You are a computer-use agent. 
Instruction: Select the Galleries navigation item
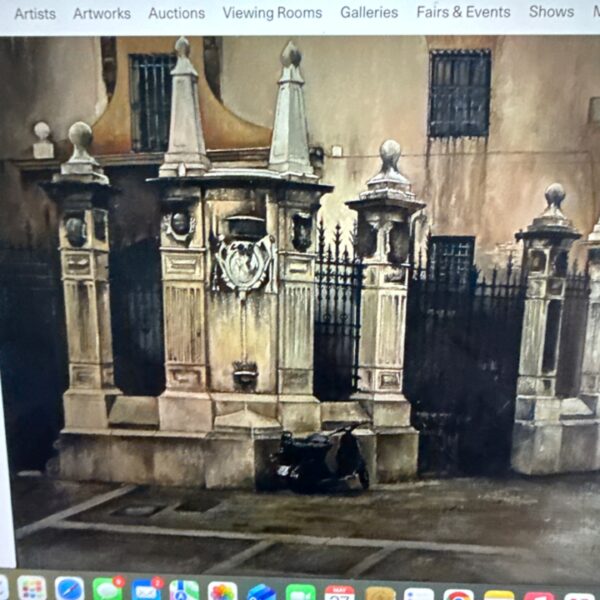pyautogui.click(x=369, y=13)
